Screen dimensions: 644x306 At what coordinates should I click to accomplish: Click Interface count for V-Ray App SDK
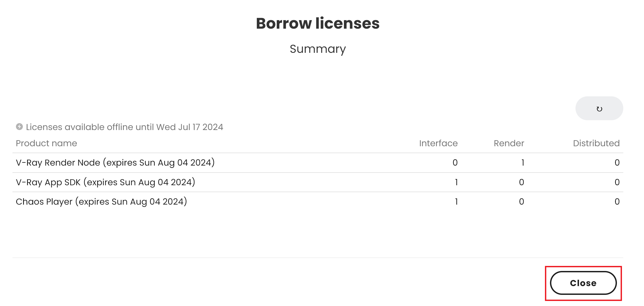coord(456,182)
